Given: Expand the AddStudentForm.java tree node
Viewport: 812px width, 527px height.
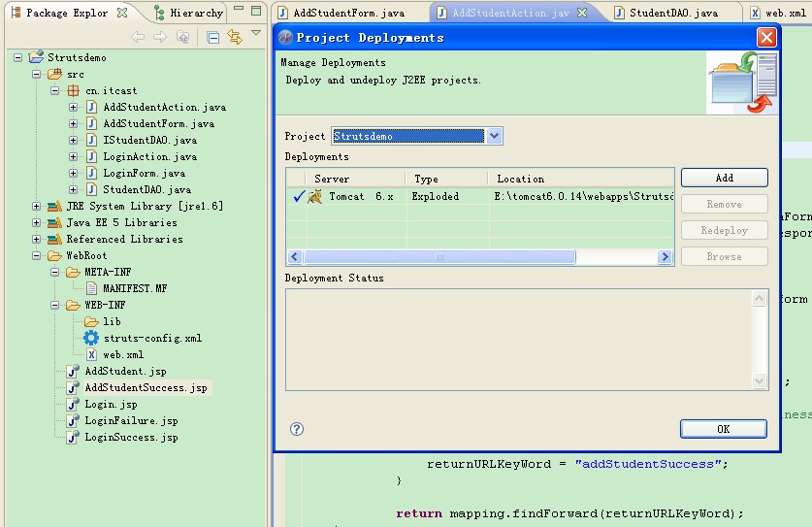Looking at the screenshot, I should (73, 124).
